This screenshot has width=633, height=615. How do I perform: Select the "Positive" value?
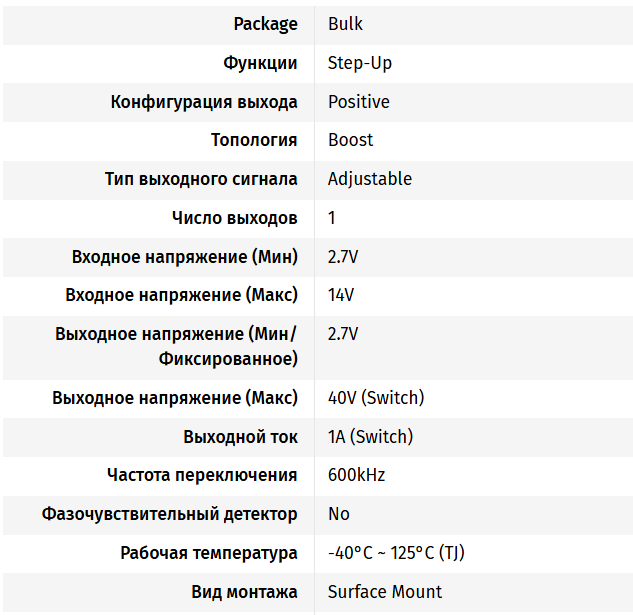pos(358,102)
